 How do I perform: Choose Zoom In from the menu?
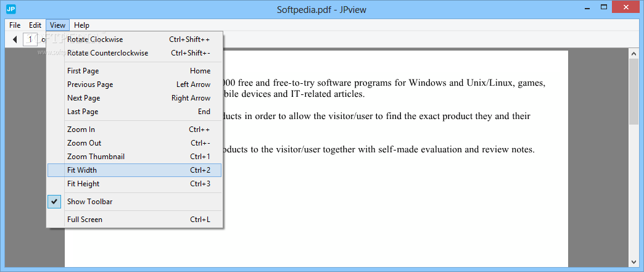coord(134,130)
